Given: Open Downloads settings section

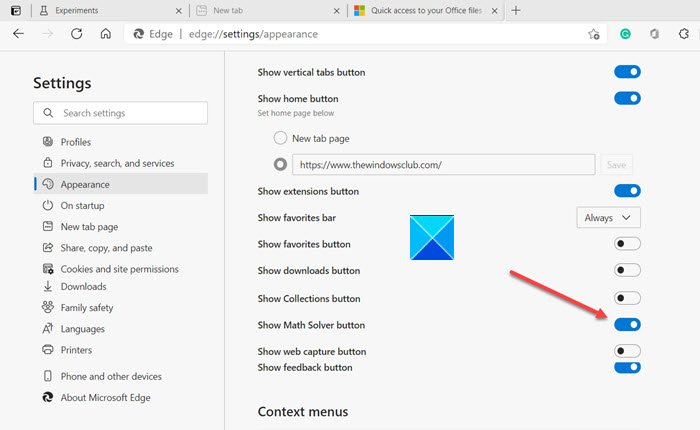Looking at the screenshot, I should pyautogui.click(x=121, y=287).
